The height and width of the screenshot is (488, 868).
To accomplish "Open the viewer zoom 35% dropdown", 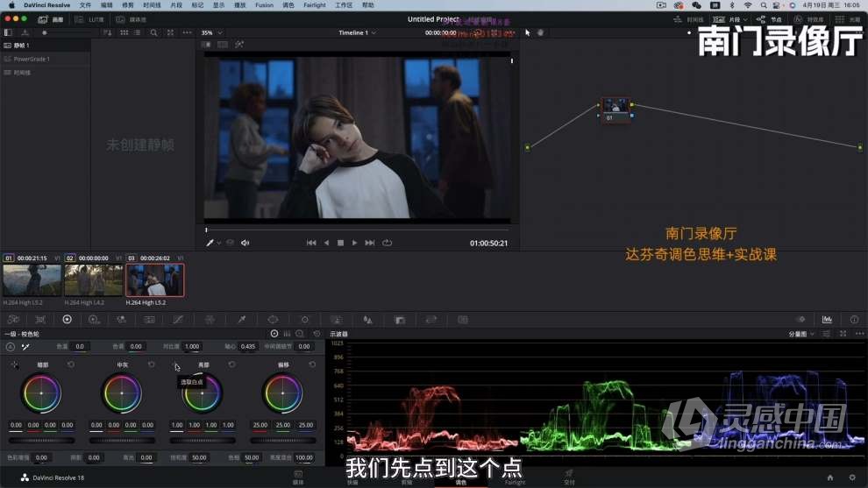I will (211, 32).
